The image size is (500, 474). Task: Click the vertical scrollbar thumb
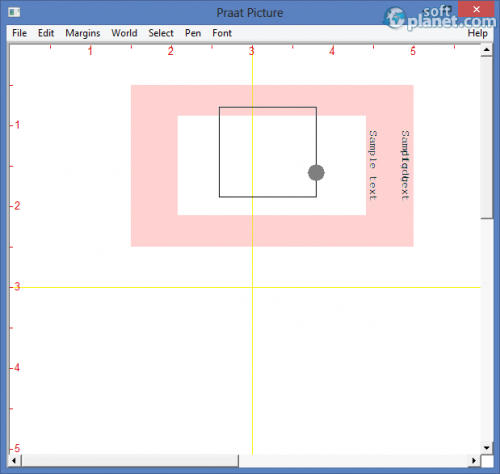point(487,137)
